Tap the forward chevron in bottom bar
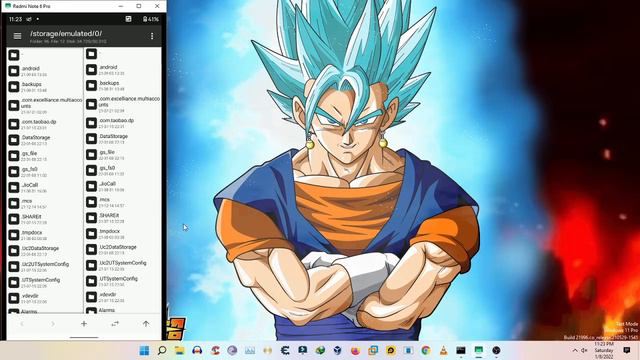 click(x=53, y=324)
